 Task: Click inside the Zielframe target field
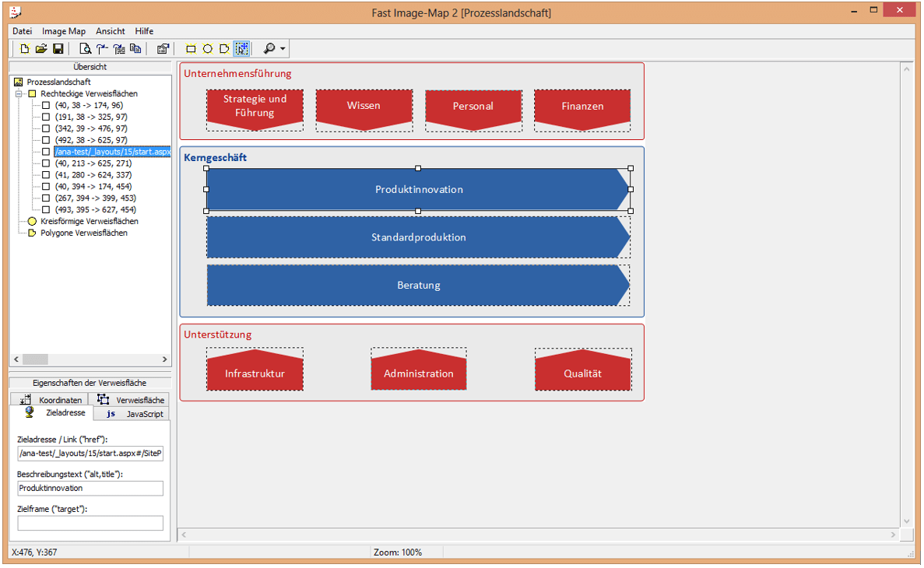click(90, 523)
